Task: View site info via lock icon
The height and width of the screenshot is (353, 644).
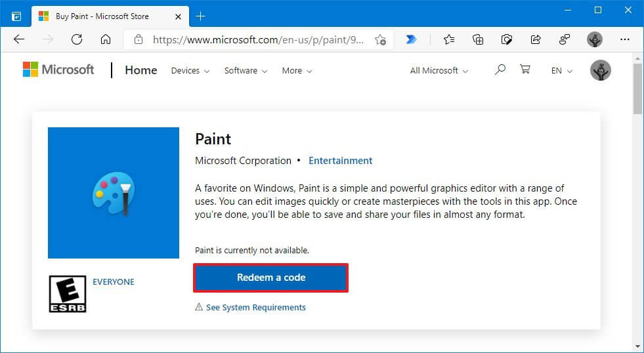Action: [139, 39]
